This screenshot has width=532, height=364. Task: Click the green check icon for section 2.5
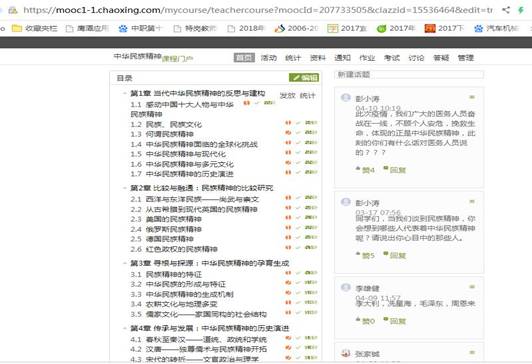pos(298,237)
